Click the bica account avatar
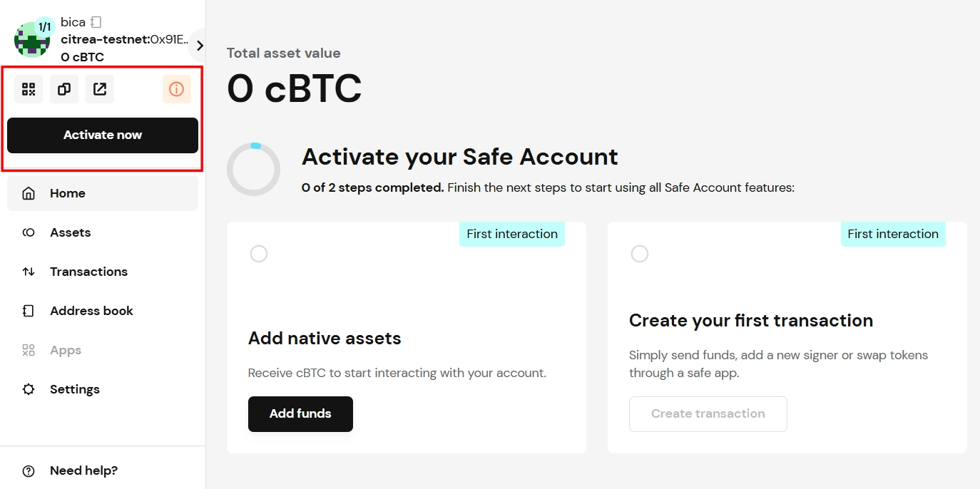The image size is (980, 489). (32, 39)
